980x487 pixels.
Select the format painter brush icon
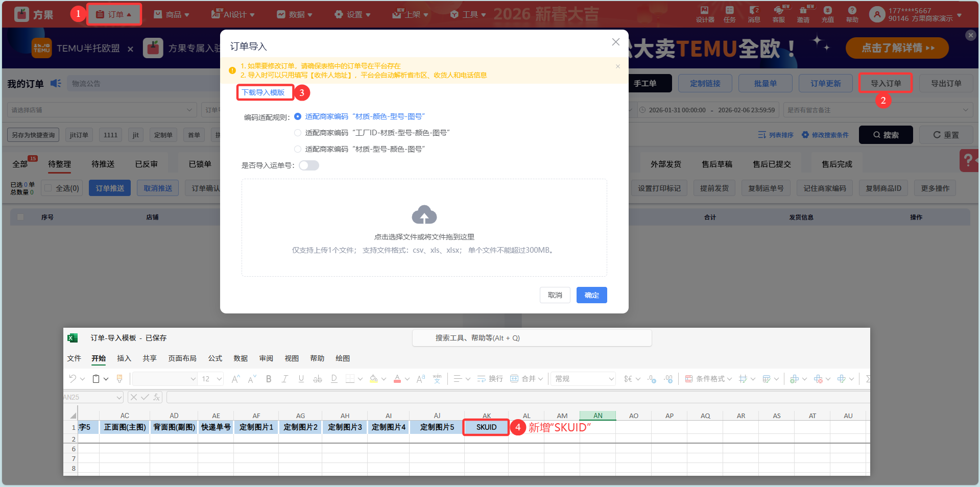[119, 379]
